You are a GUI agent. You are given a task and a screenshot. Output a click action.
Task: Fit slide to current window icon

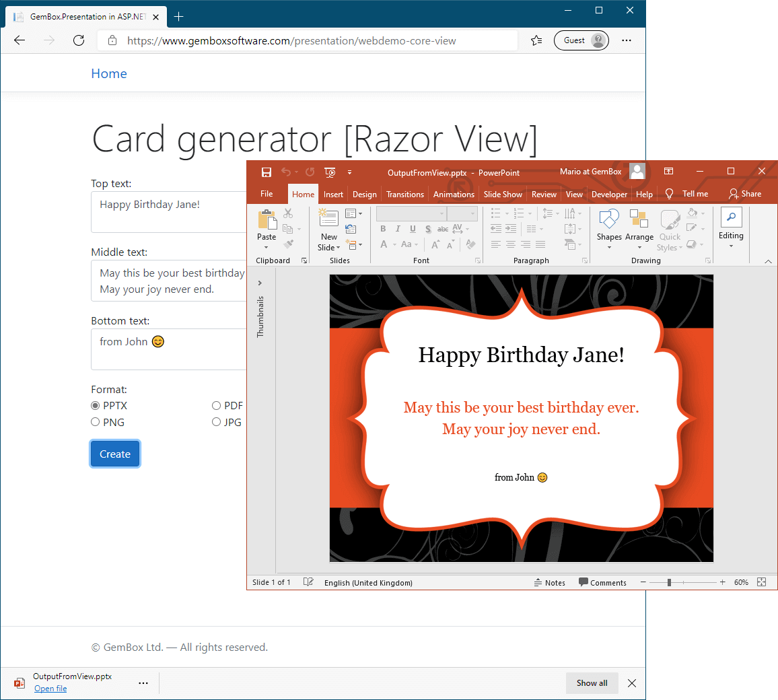pyautogui.click(x=762, y=582)
